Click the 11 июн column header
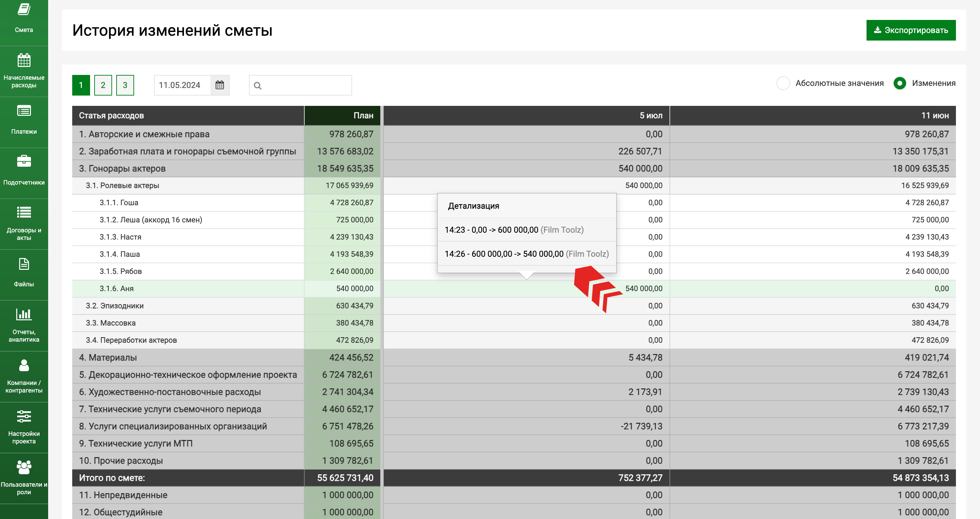 [x=813, y=115]
